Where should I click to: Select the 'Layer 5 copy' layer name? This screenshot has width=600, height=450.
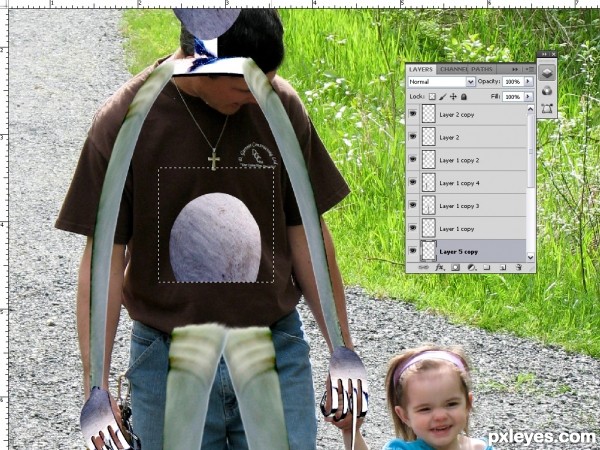(458, 252)
